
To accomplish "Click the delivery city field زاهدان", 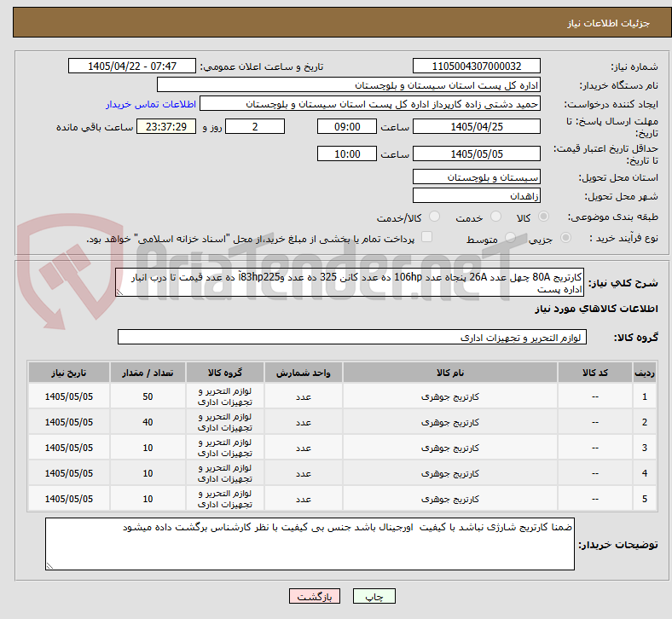I will coord(477,195).
